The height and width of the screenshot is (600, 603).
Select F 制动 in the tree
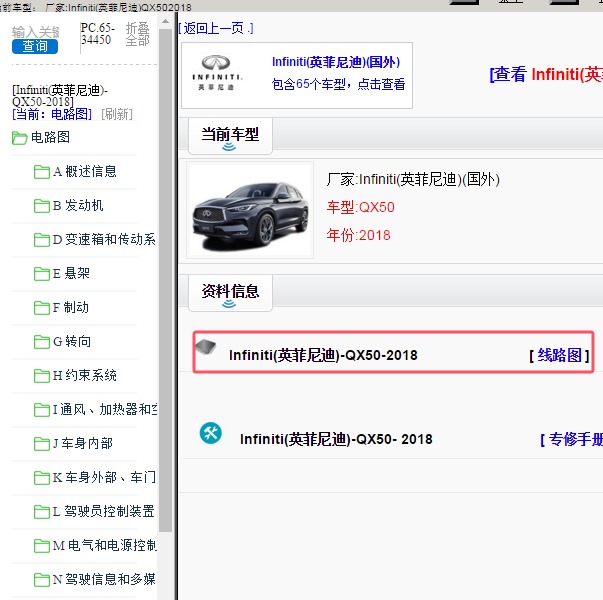(x=71, y=307)
